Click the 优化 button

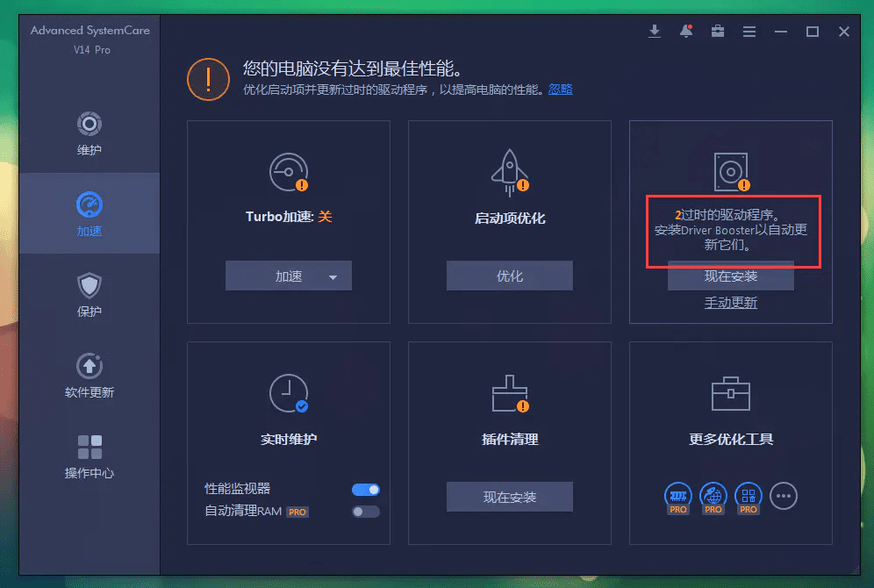510,276
